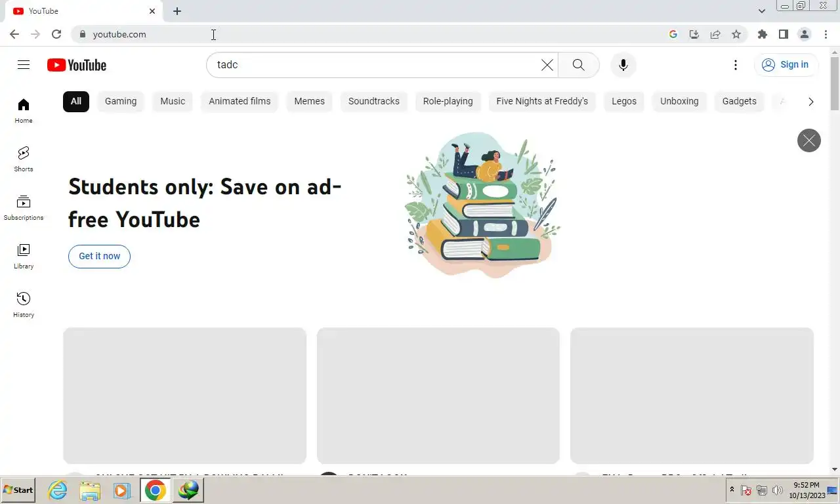Viewport: 840px width, 504px height.
Task: Click the address bar URL
Action: 119,34
